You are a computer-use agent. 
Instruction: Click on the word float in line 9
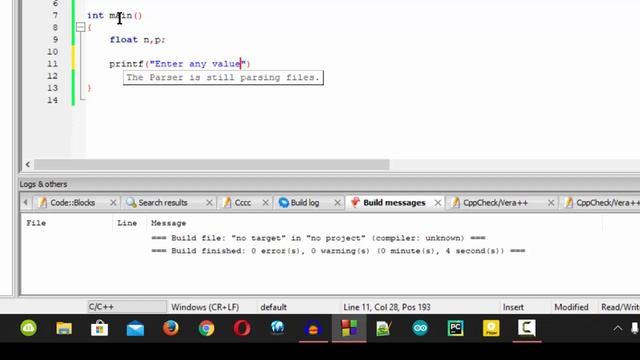[123, 40]
